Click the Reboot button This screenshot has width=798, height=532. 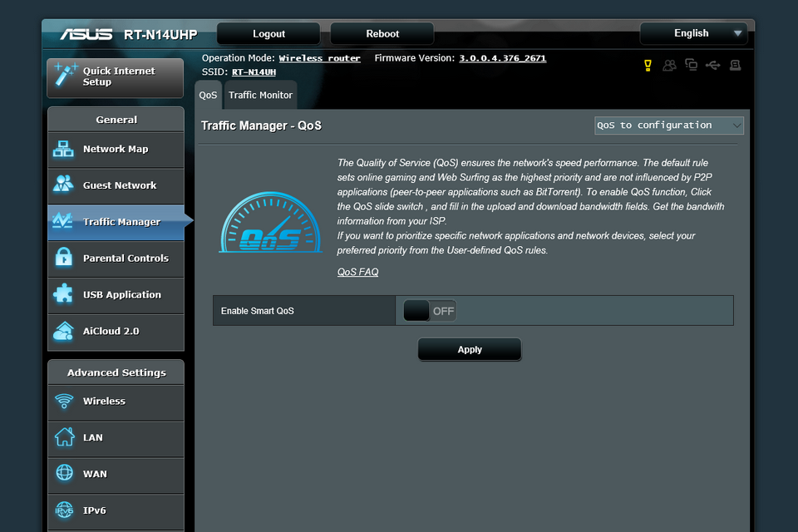[x=382, y=34]
